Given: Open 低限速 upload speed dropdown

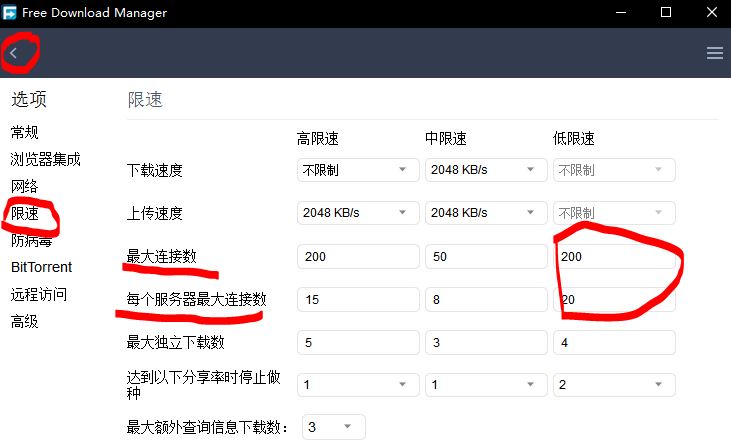Looking at the screenshot, I should pos(614,213).
